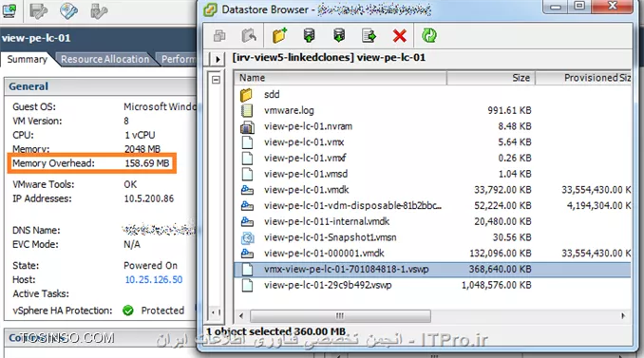Select view-pe-lc-01.vmsd file name
Screen dimensions: 644x358
[306, 174]
